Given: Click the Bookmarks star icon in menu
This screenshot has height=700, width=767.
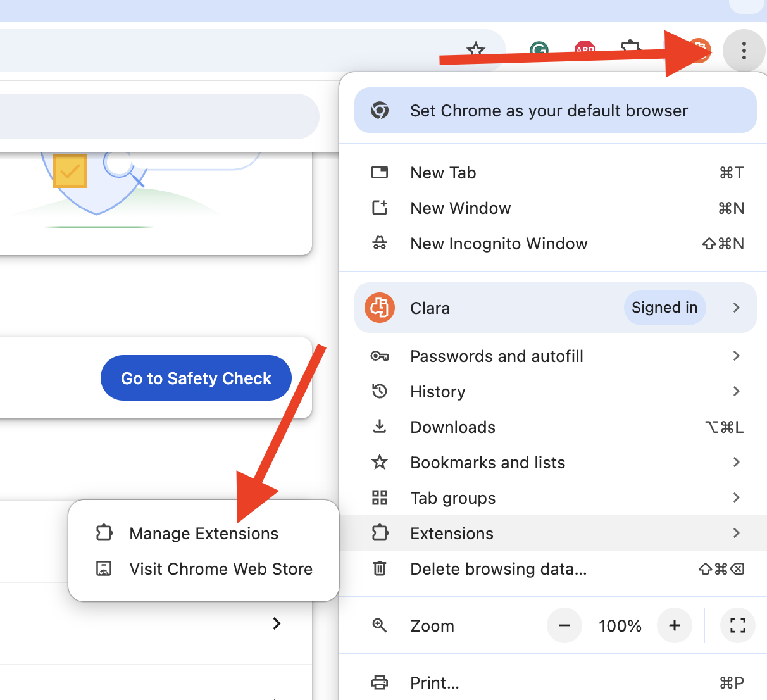Looking at the screenshot, I should point(380,462).
